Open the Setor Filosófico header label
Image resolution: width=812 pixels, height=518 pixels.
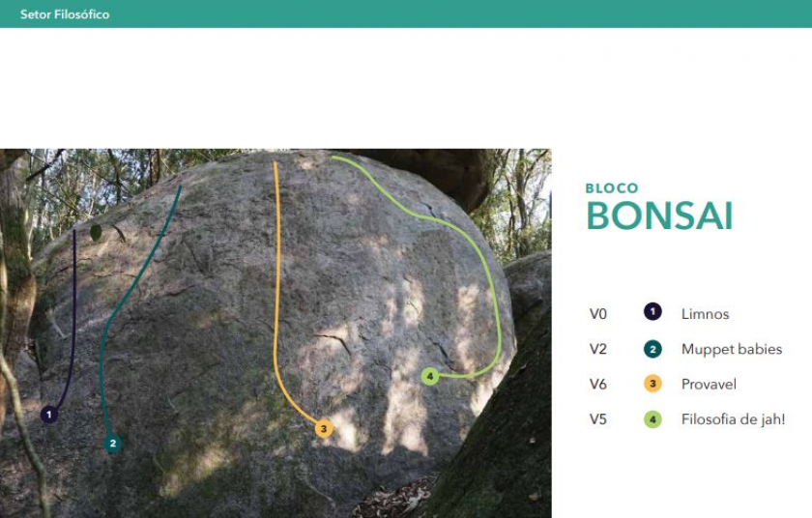tap(65, 14)
